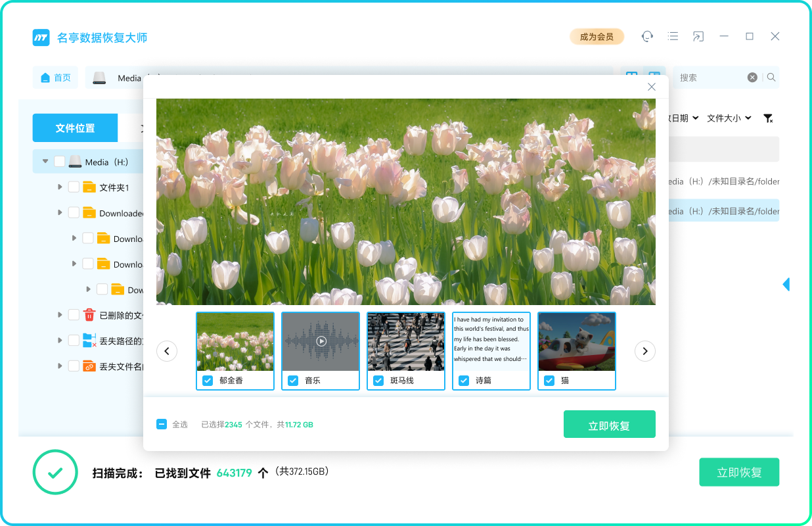Viewport: 812px width, 526px height.
Task: Open the hamburger menu icon in title bar
Action: [x=673, y=36]
